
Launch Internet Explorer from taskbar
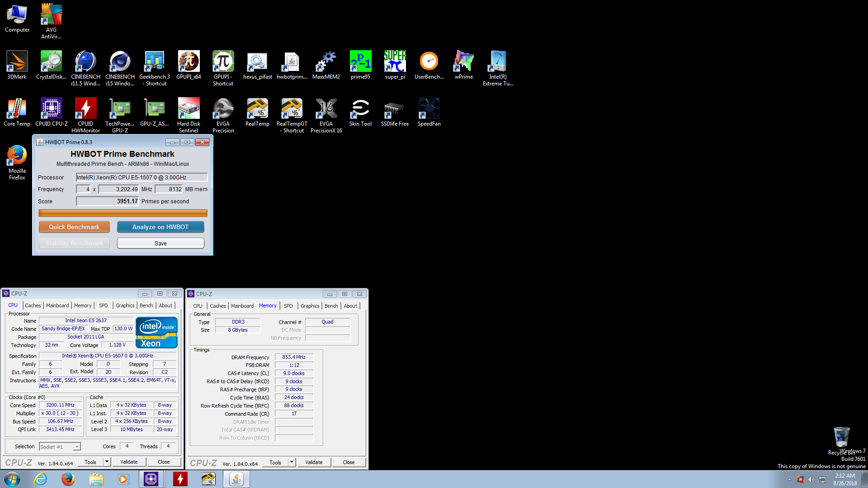pyautogui.click(x=41, y=479)
